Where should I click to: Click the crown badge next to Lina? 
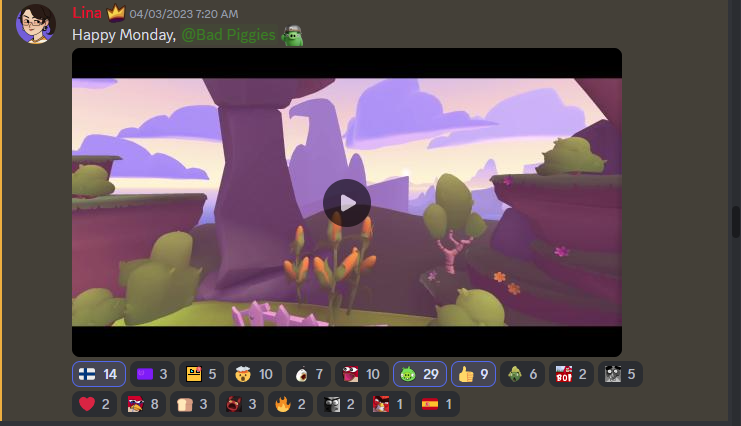click(116, 13)
